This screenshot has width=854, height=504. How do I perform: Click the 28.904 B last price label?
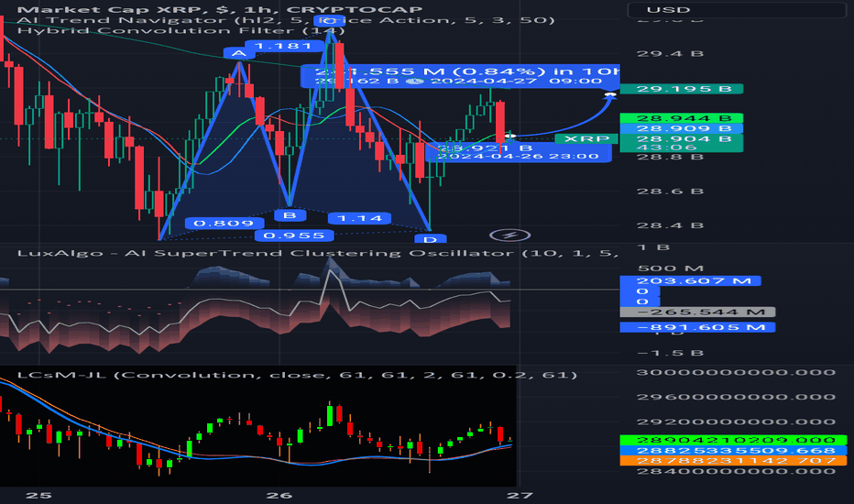(x=682, y=138)
